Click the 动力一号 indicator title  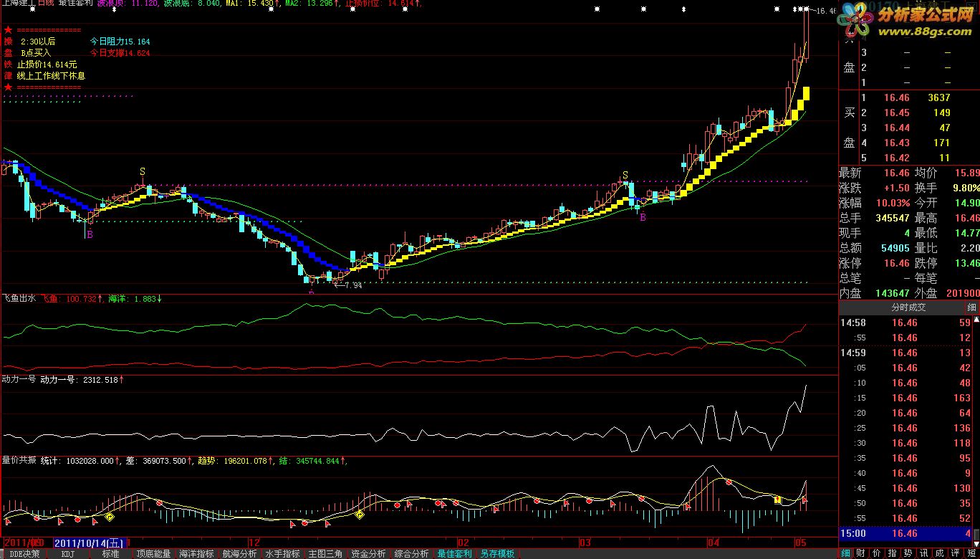(x=19, y=379)
